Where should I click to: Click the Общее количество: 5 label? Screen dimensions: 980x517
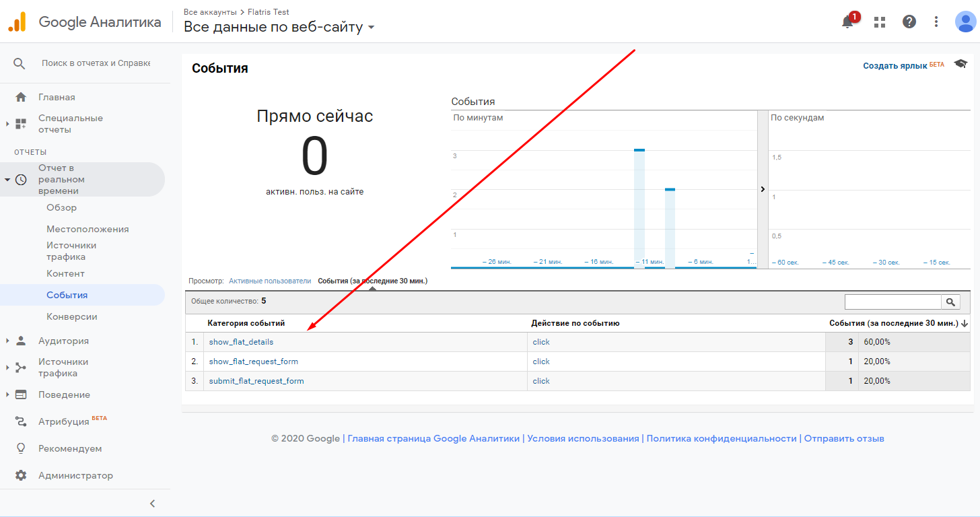pos(229,302)
